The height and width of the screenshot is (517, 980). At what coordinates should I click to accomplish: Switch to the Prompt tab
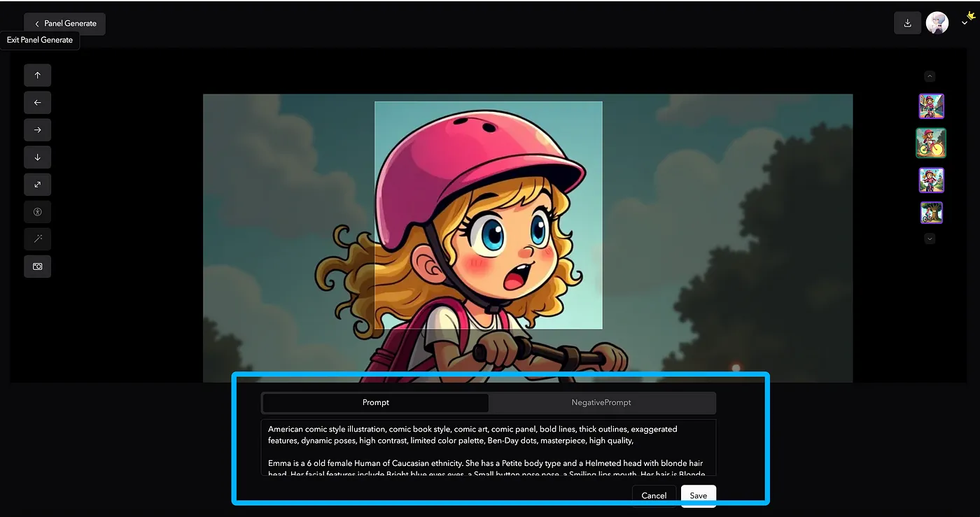pyautogui.click(x=376, y=402)
